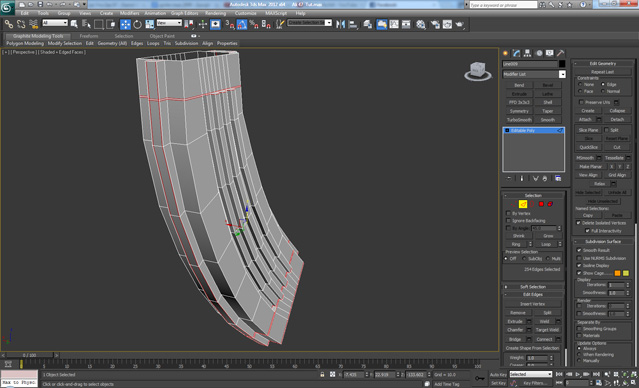The width and height of the screenshot is (639, 388).
Task: Expand the Soft Selection rollout
Action: 533,287
